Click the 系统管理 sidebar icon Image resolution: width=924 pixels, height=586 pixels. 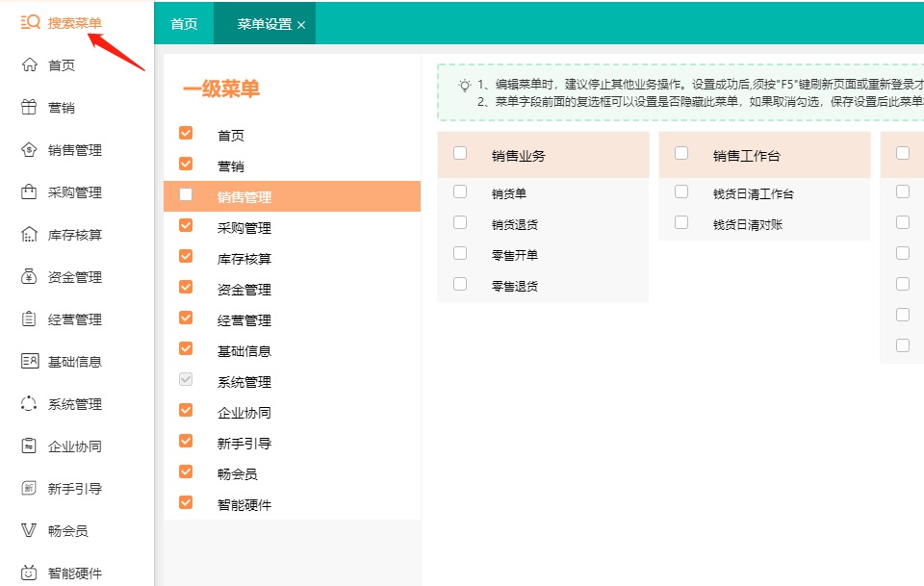click(x=29, y=404)
